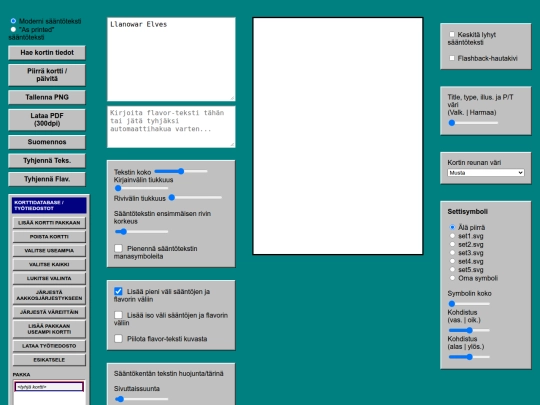Adjust Sääntötekstin ensimmäisen rivin korkeus slider
The height and width of the screenshot is (405, 540).
pos(141,232)
